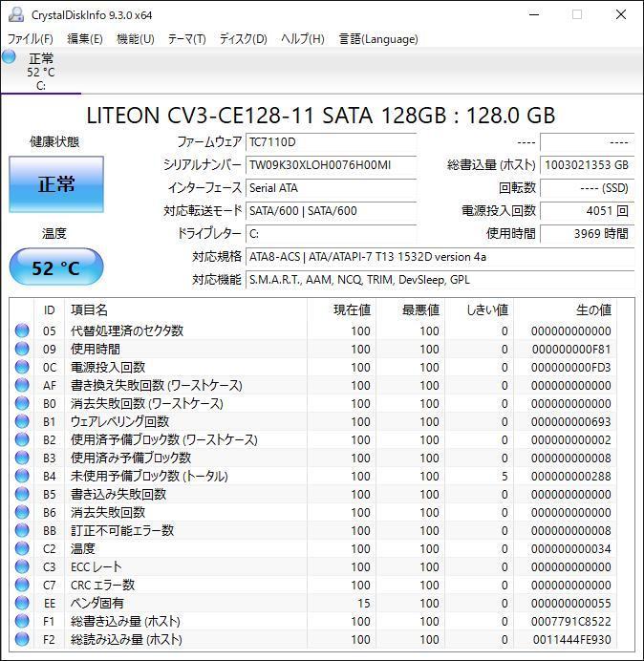Viewport: 644px width, 661px height.
Task: Select the CRC エラー数 row name
Action: click(x=102, y=585)
